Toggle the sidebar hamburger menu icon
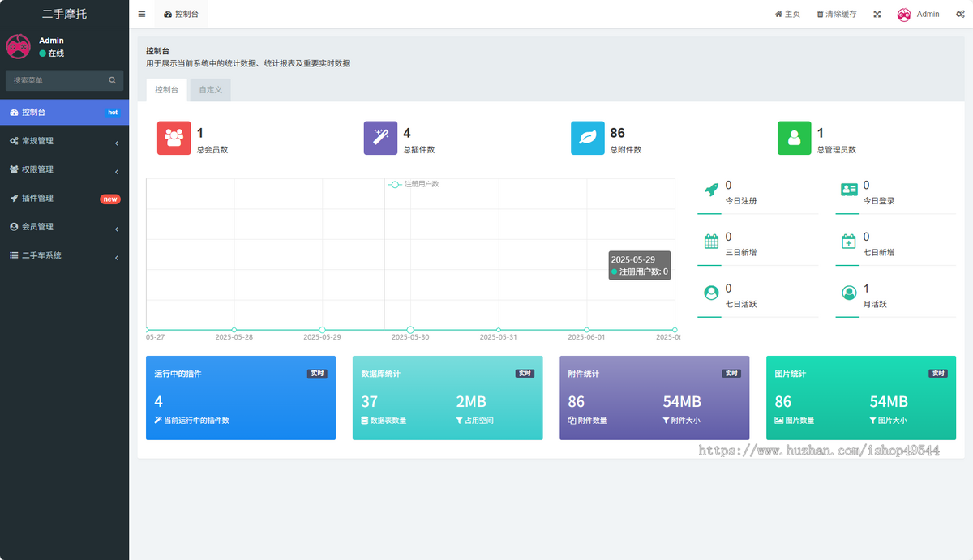The width and height of the screenshot is (973, 560). [142, 14]
